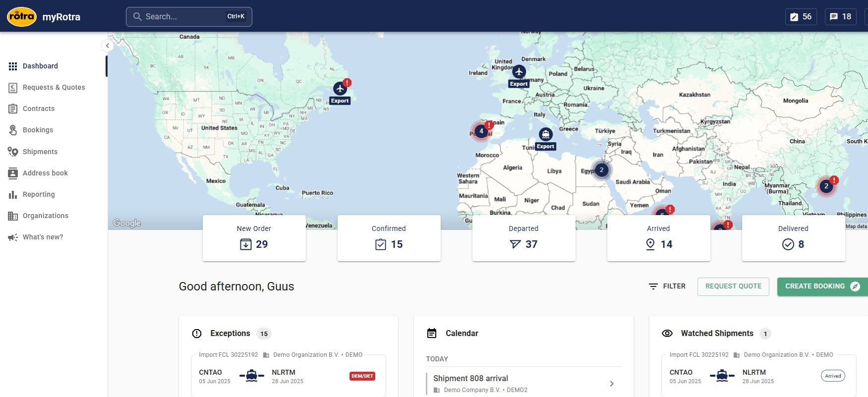868x397 pixels.
Task: Open Requests & Quotes page
Action: [x=54, y=87]
